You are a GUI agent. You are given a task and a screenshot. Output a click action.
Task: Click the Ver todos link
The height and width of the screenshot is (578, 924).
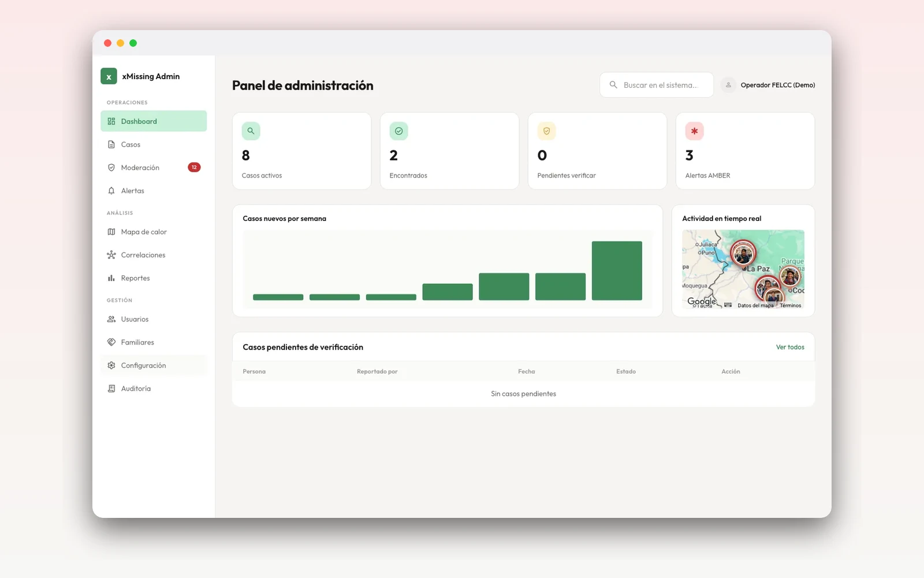(790, 347)
